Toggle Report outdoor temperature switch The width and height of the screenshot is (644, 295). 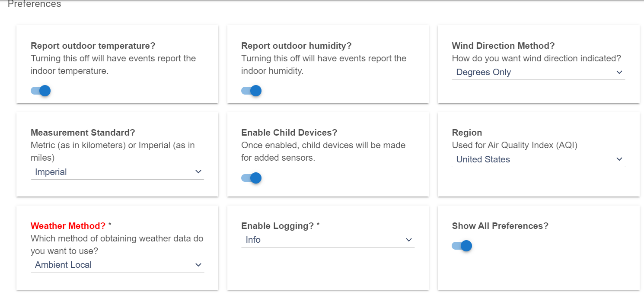[41, 91]
